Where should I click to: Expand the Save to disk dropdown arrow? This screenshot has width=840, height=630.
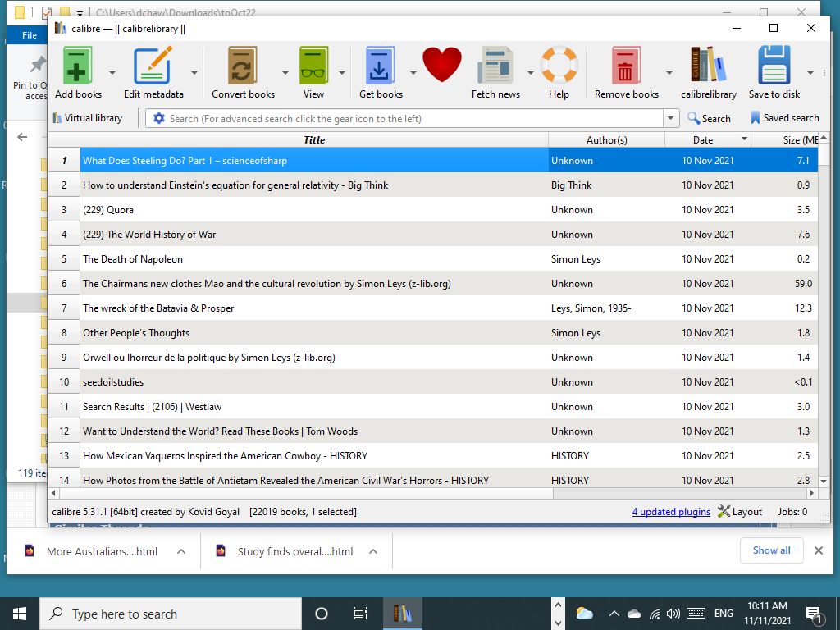[x=810, y=72]
